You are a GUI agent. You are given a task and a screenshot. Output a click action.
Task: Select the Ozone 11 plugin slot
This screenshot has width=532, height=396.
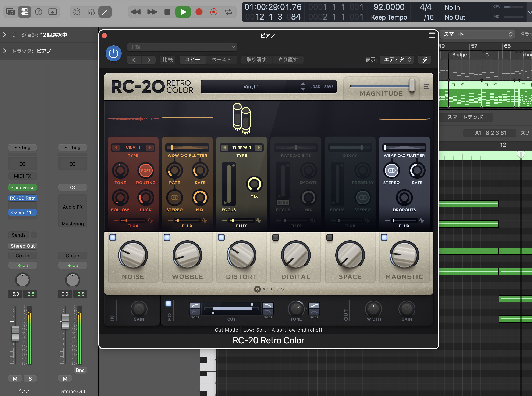click(22, 212)
